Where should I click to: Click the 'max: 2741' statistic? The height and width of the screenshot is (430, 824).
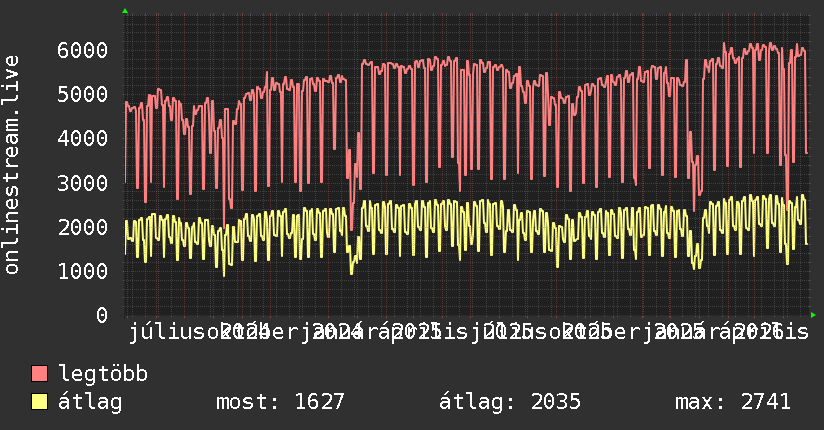pos(733,402)
